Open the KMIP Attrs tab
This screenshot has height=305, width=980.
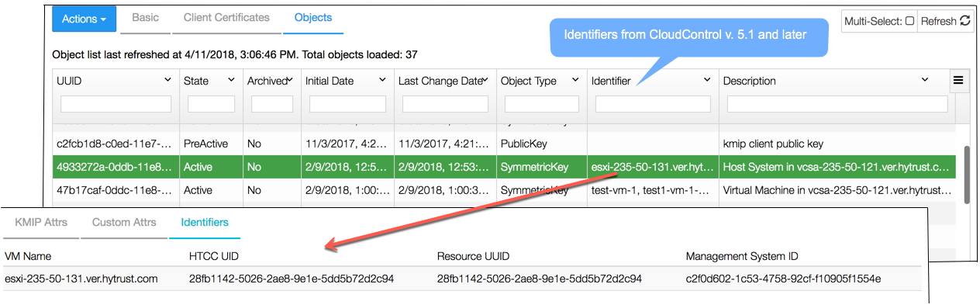coord(41,222)
